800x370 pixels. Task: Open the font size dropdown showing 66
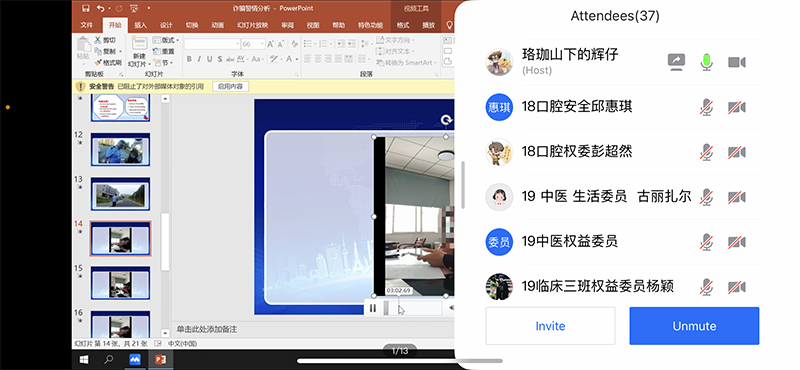253,44
